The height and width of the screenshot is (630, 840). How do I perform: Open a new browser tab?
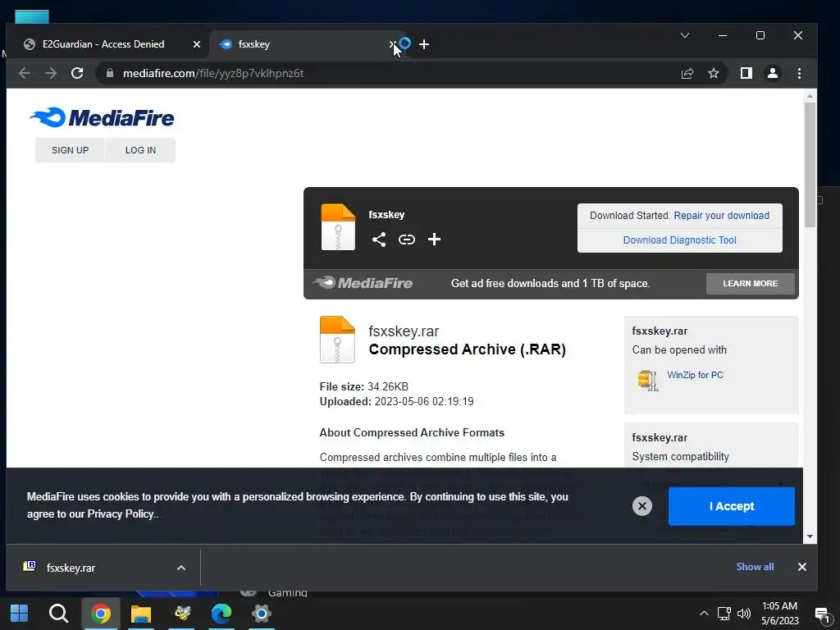(424, 44)
